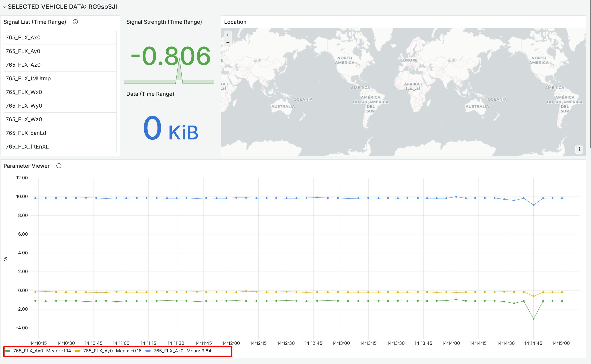
Task: Click the page vertical scrollbar
Action: 590,74
